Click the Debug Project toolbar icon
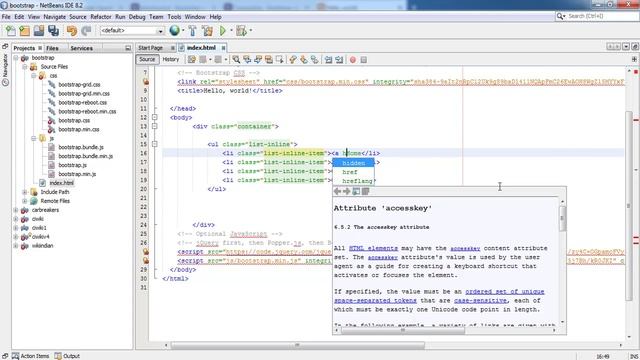The image size is (640, 360). tap(242, 31)
